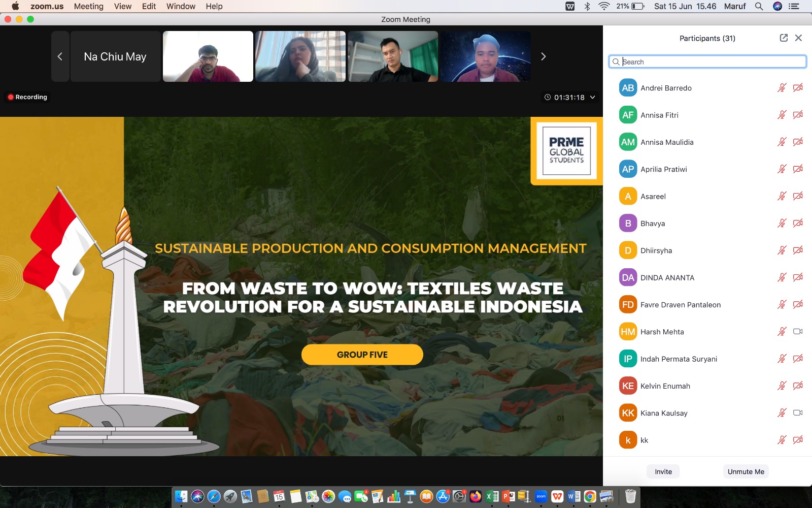Click Annisa Fitri's crossed-out video icon

pyautogui.click(x=798, y=115)
